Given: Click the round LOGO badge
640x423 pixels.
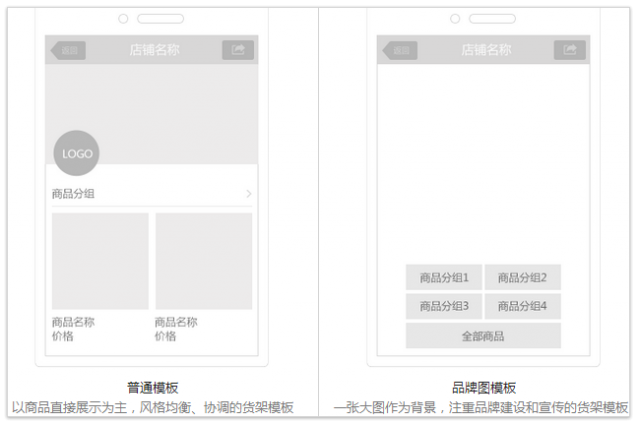Looking at the screenshot, I should [77, 154].
